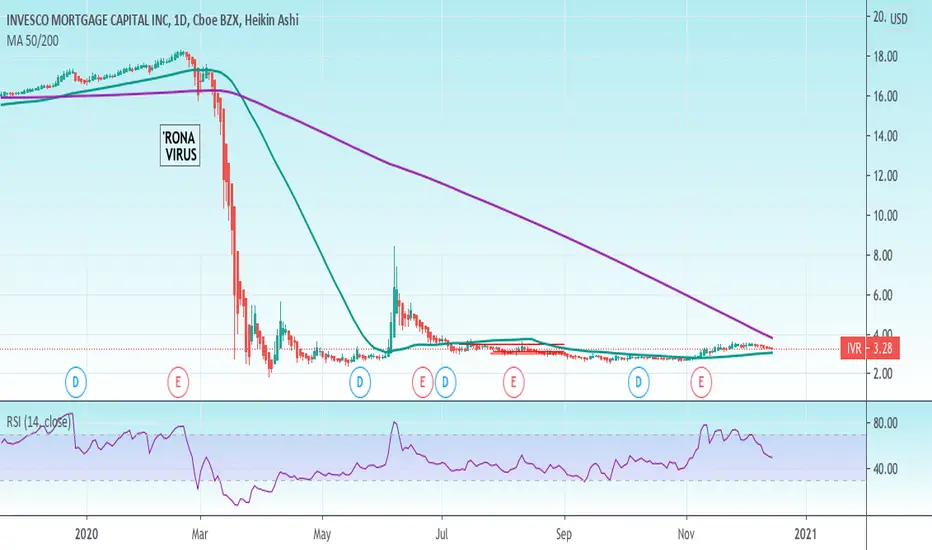
Task: Click the May label on time axis
Action: pos(322,534)
